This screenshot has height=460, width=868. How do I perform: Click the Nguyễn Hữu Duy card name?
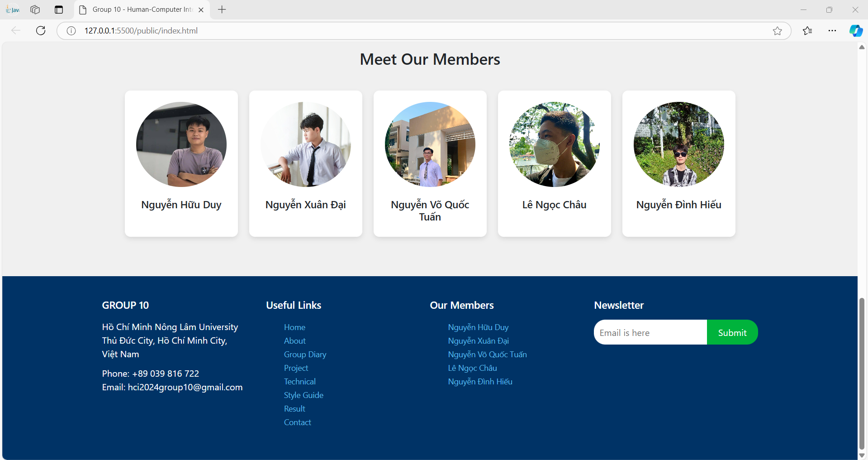(181, 205)
